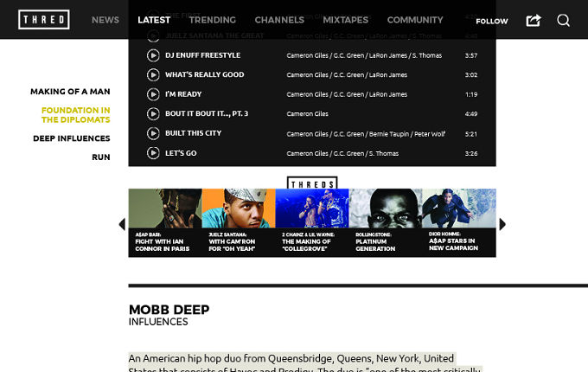Jump to Foundation in the Diplomats section
The image size is (588, 372).
pos(76,115)
